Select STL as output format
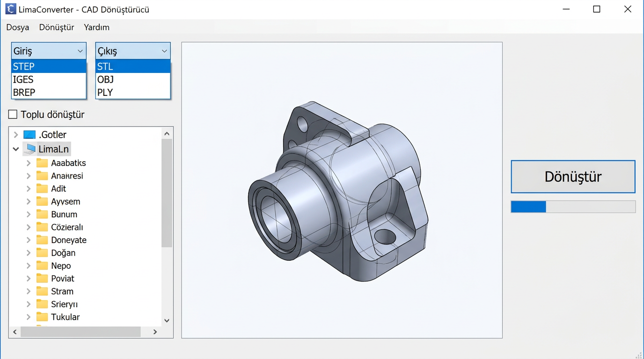Image resolution: width=644 pixels, height=359 pixels. coord(133,66)
